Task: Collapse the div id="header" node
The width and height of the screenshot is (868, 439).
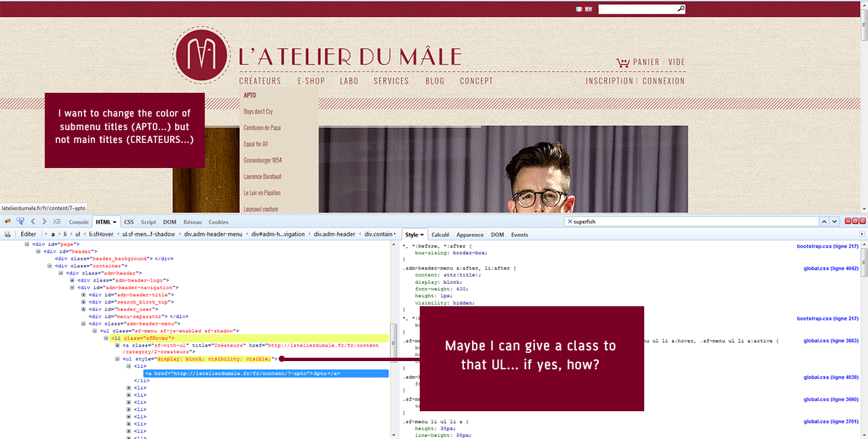Action: click(x=38, y=251)
